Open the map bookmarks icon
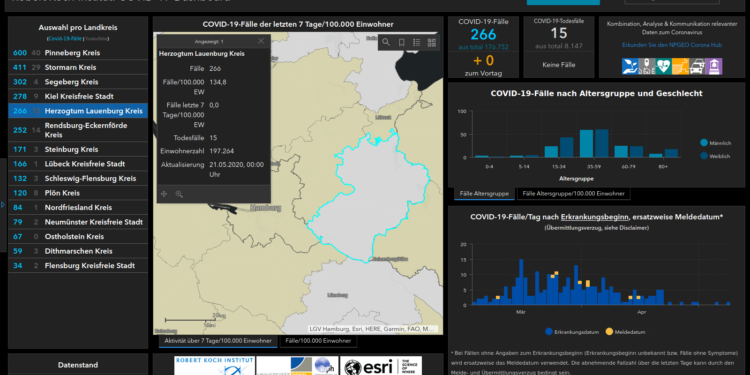Image resolution: width=750 pixels, height=375 pixels. point(401,43)
